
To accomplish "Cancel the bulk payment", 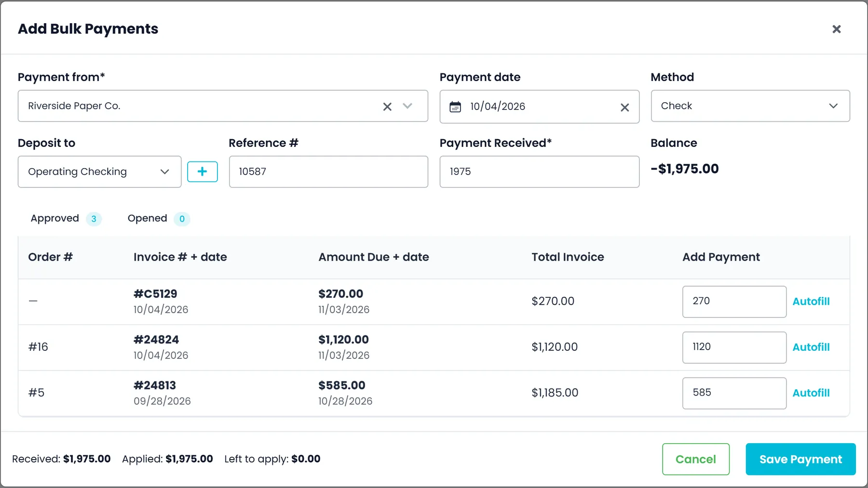I will (x=695, y=459).
